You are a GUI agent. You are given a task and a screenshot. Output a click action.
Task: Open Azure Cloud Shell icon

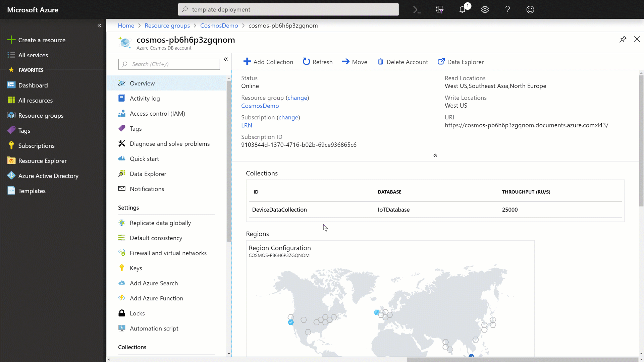click(417, 10)
